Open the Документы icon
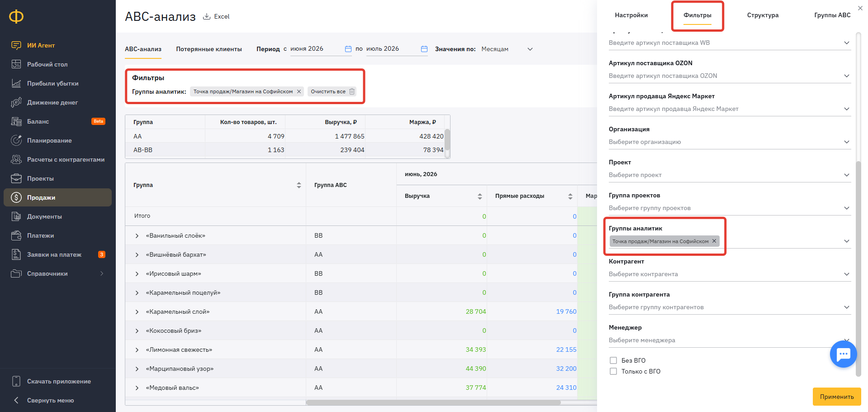Image resolution: width=868 pixels, height=412 pixels. tap(16, 216)
